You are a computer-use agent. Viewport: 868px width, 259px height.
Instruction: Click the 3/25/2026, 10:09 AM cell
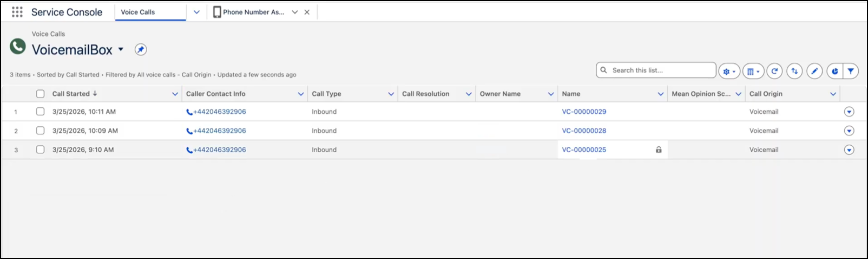coord(85,131)
